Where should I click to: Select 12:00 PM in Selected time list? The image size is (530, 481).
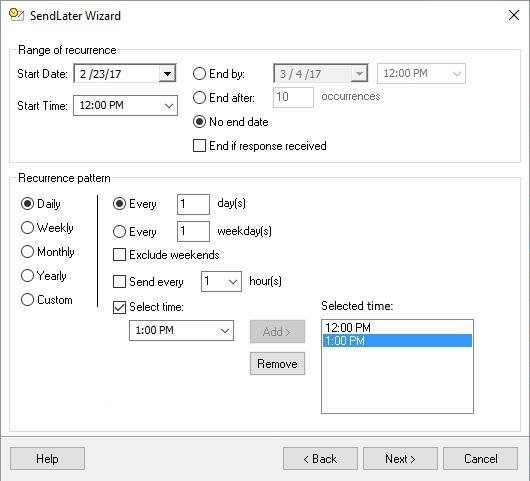point(397,328)
